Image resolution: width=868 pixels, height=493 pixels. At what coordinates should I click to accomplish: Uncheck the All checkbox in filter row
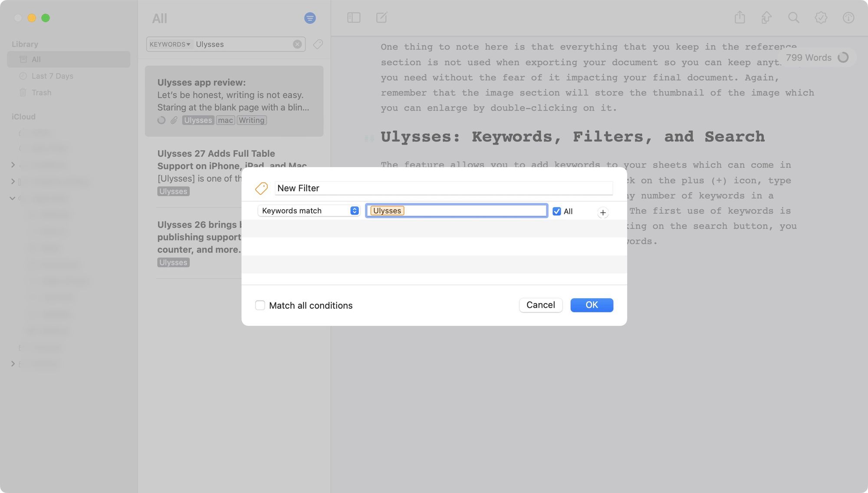(556, 212)
